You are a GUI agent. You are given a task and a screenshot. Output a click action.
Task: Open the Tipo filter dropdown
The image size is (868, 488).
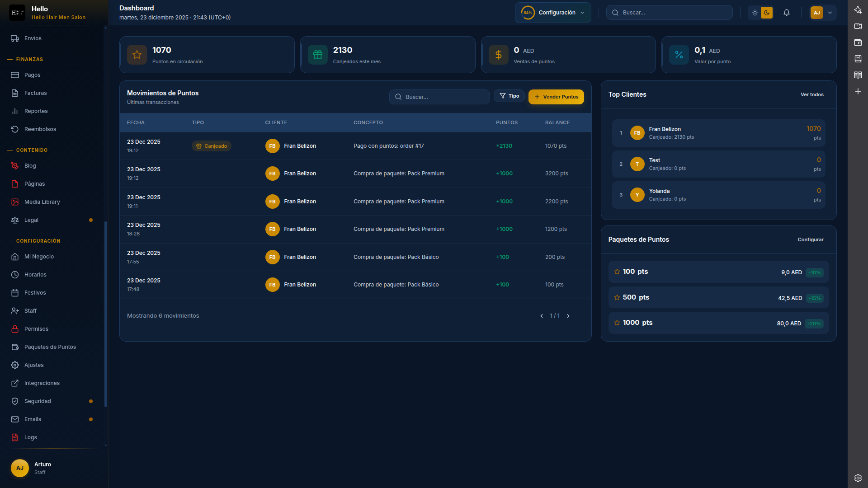509,96
